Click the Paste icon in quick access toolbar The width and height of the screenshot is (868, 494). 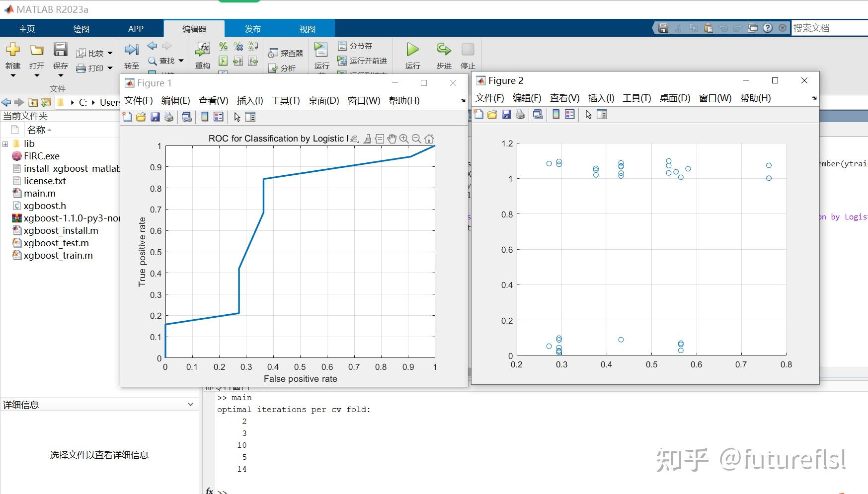tap(708, 28)
